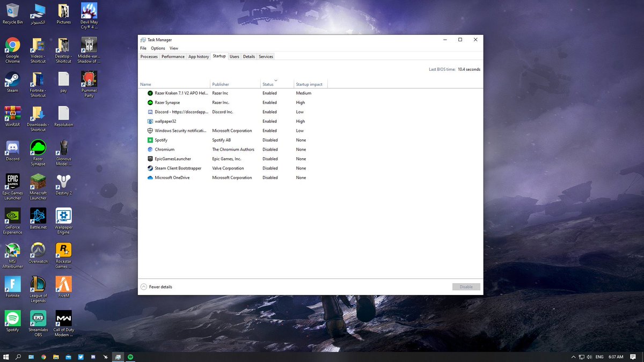Select the pay text file icon
Image resolution: width=644 pixels, height=362 pixels.
[63, 82]
